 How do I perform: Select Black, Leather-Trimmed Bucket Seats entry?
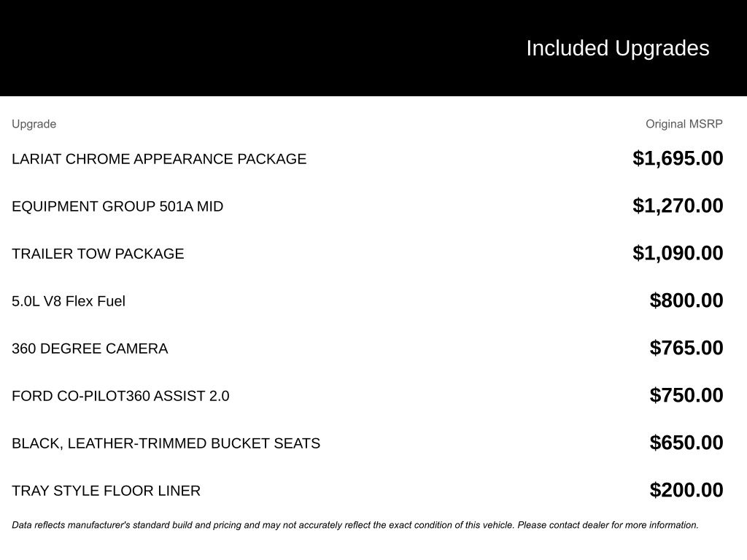(166, 443)
